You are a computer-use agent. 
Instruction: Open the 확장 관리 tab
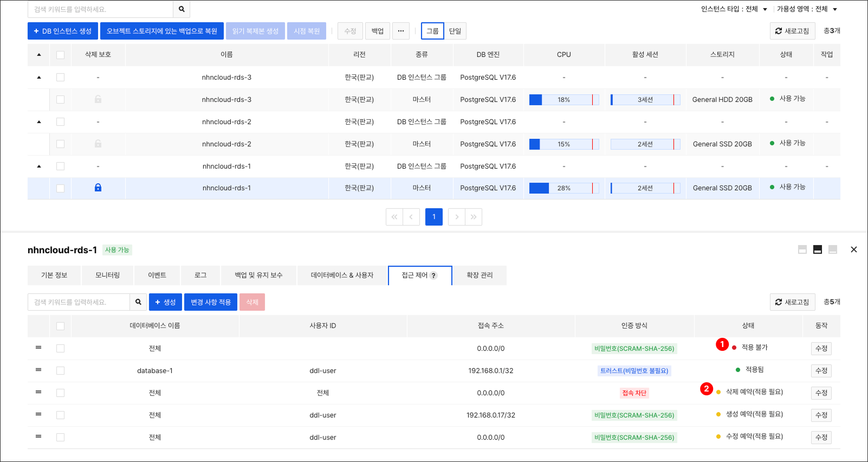(x=480, y=275)
